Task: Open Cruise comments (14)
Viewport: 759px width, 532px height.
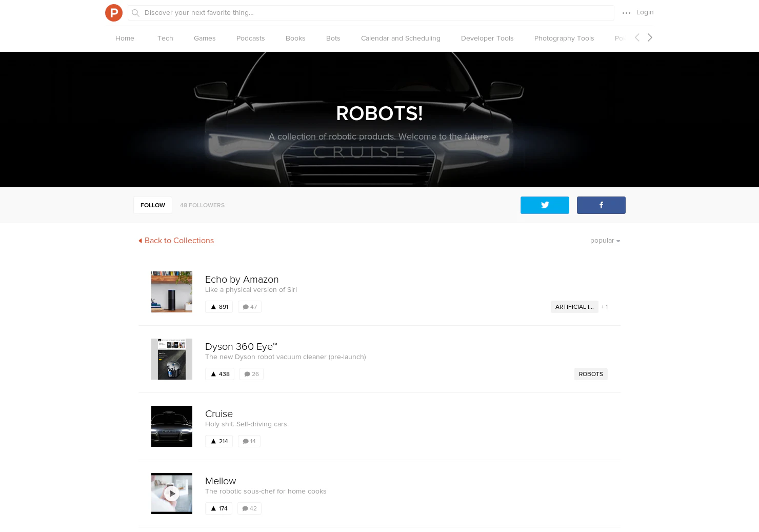Action: (249, 441)
